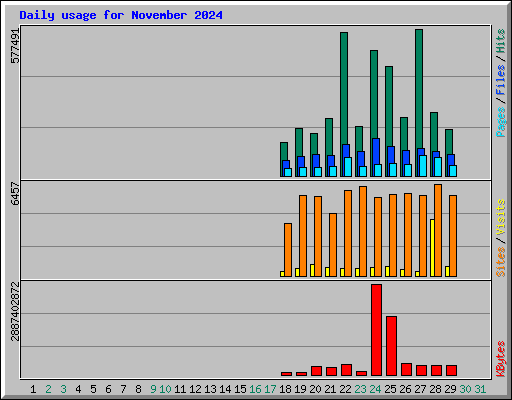
Task: Click the red "KBytes" legend label
Action: click(501, 359)
